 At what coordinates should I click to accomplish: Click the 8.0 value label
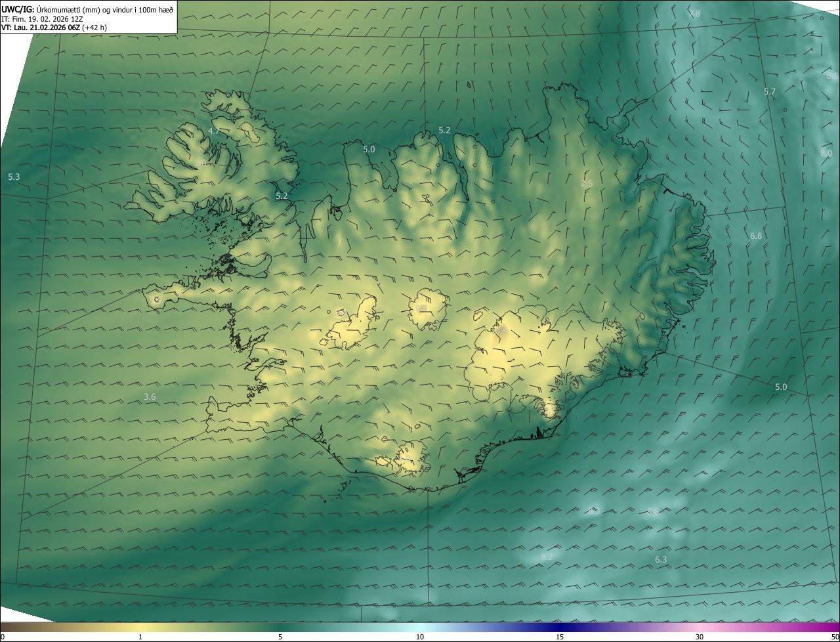click(x=826, y=153)
